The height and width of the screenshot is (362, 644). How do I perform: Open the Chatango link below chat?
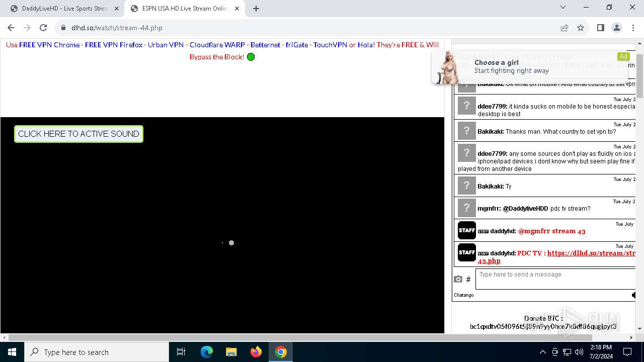tap(463, 295)
